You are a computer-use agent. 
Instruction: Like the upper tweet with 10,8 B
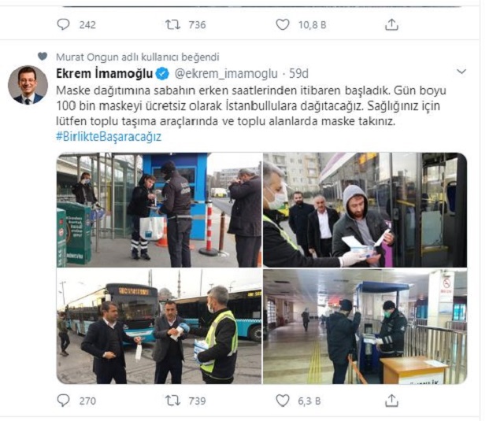[x=283, y=24]
